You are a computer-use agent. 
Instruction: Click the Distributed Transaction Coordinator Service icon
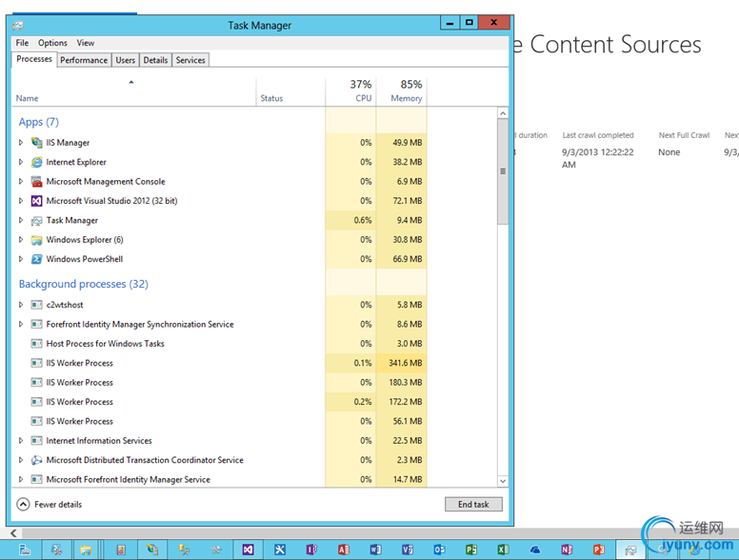click(36, 460)
